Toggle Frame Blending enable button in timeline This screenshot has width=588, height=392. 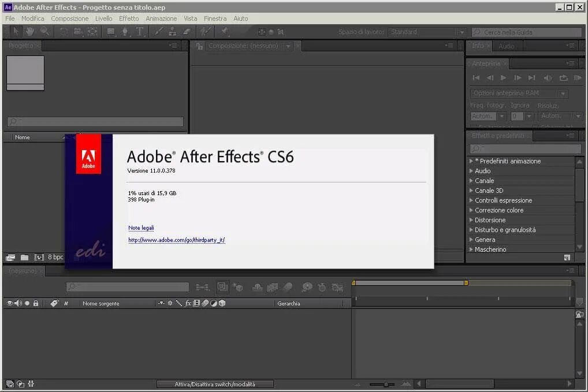(273, 288)
